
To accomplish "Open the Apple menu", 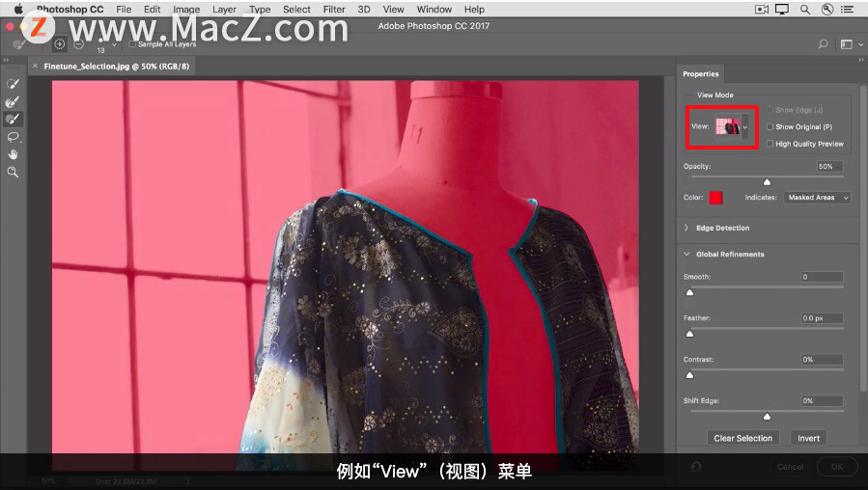I will (x=18, y=9).
